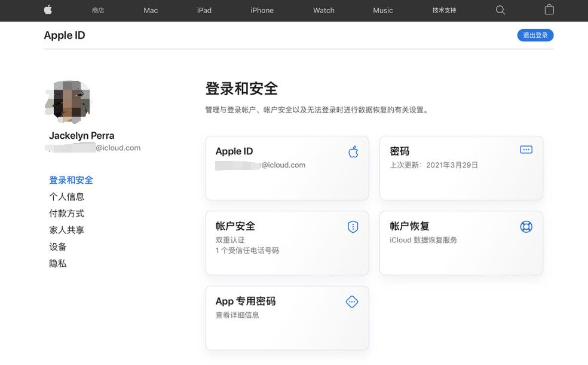Image resolution: width=588 pixels, height=365 pixels.
Task: Open iPhone from the top navigation
Action: [262, 10]
